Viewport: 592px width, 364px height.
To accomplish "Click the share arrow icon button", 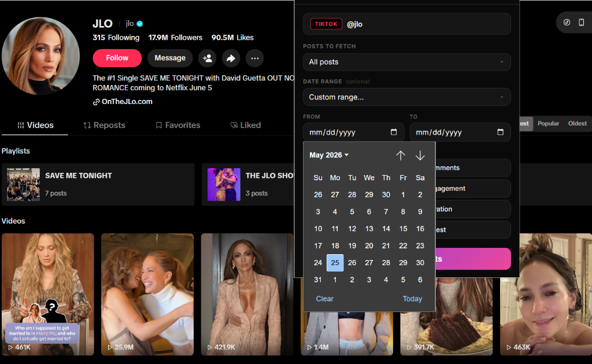I will (x=231, y=58).
